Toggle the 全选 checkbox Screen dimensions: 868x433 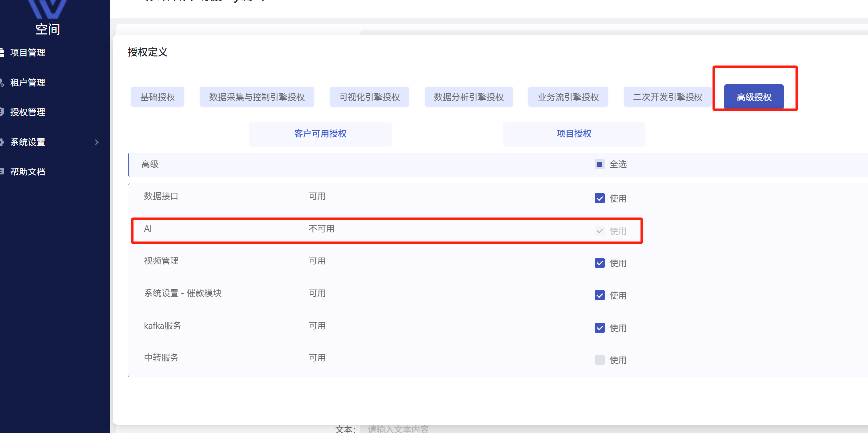600,164
